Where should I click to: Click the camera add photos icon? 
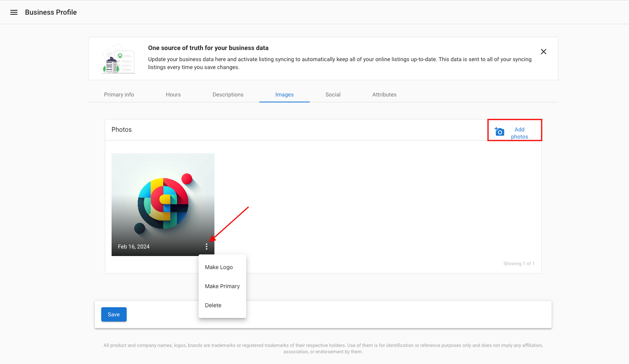click(500, 131)
